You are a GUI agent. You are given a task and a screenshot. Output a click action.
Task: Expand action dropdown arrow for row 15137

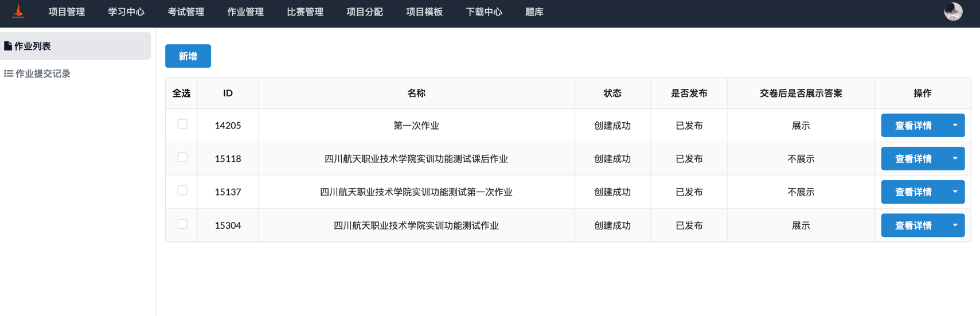pyautogui.click(x=955, y=192)
